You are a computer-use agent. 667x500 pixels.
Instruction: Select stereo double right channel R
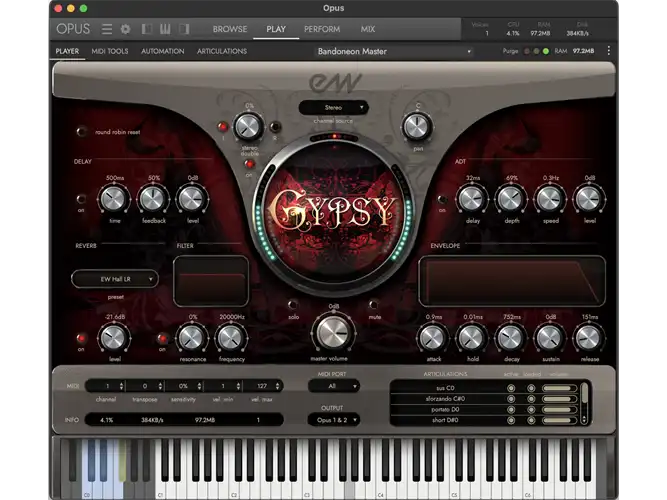point(275,127)
